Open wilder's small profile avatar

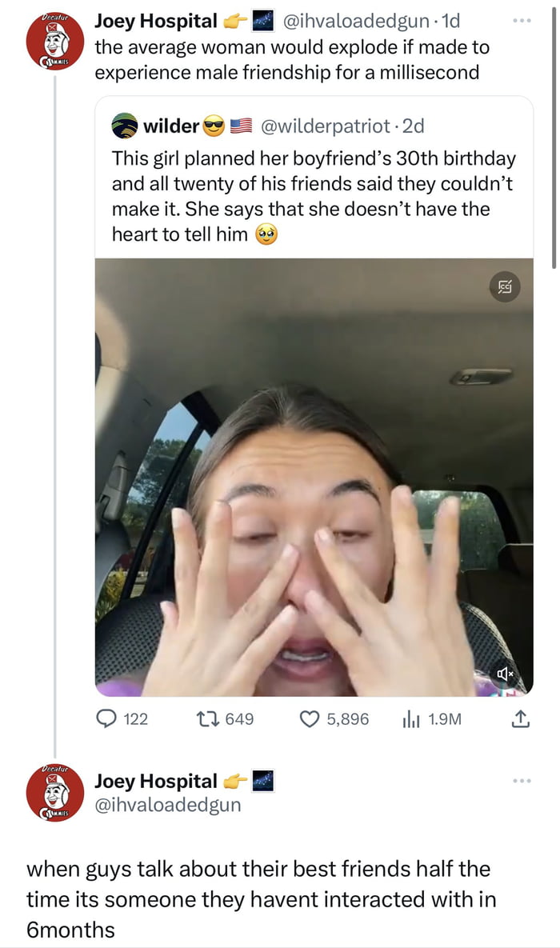pos(123,126)
